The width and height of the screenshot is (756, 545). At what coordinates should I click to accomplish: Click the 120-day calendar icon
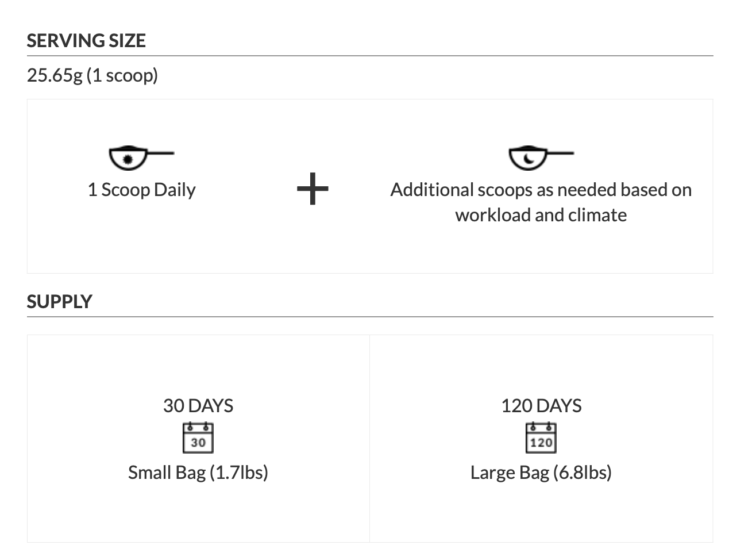541,438
